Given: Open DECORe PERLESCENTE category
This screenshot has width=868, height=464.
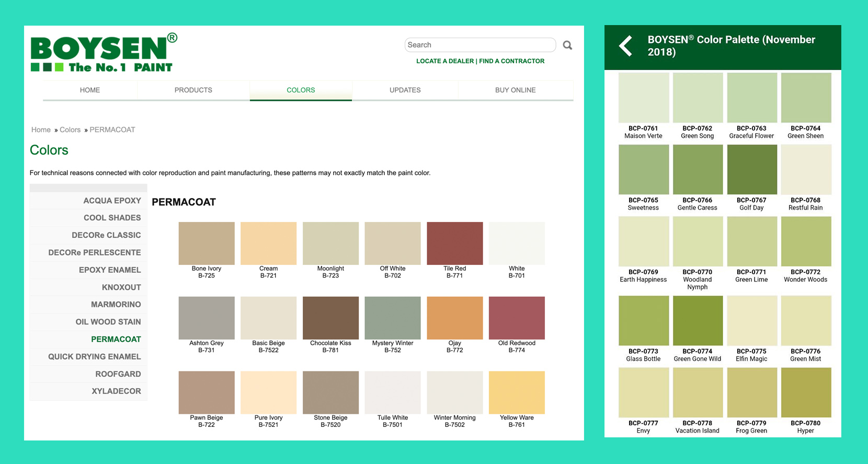Looking at the screenshot, I should [88, 252].
